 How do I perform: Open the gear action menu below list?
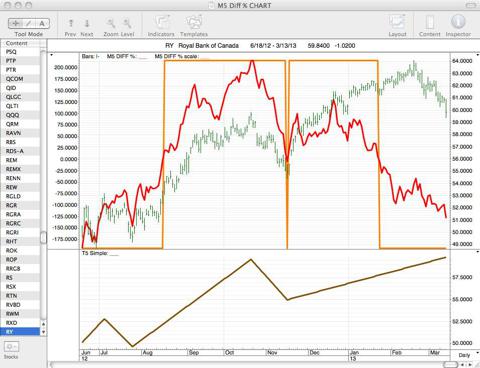(11, 347)
